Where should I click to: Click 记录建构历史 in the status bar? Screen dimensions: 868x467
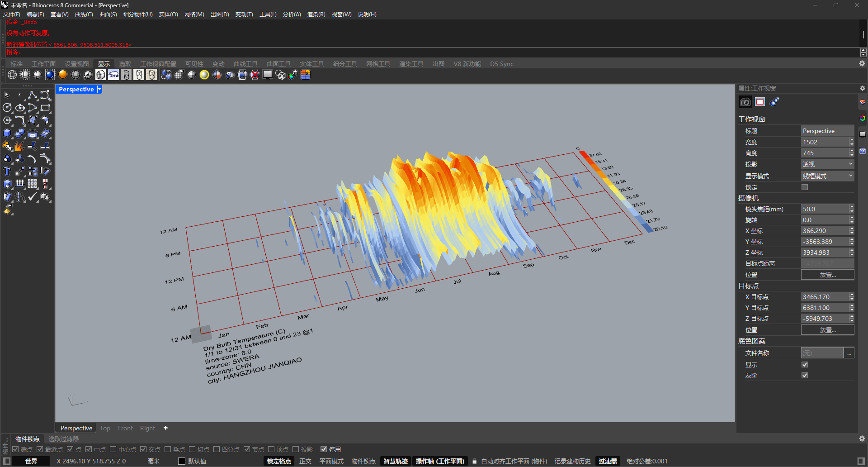point(572,461)
